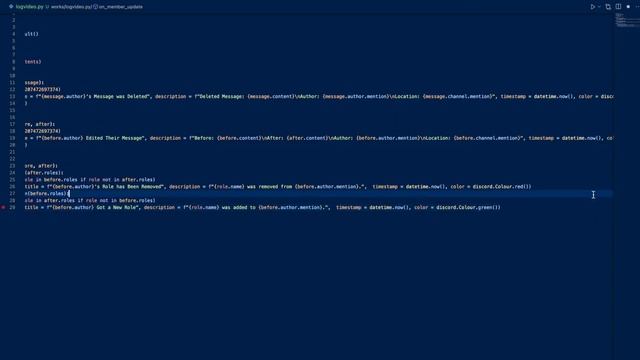
Task: Open changes via the compare icon
Action: point(608,7)
